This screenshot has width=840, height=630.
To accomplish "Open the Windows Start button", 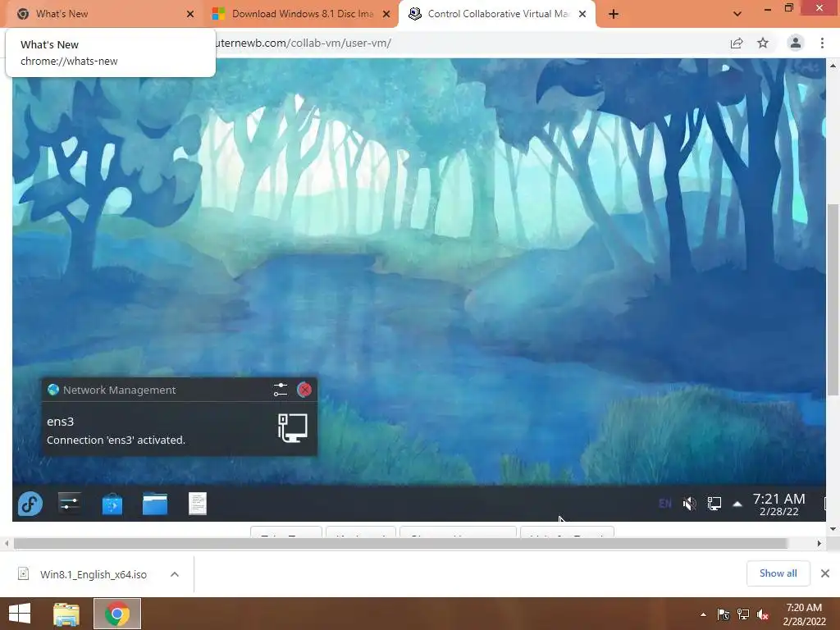I will click(20, 614).
